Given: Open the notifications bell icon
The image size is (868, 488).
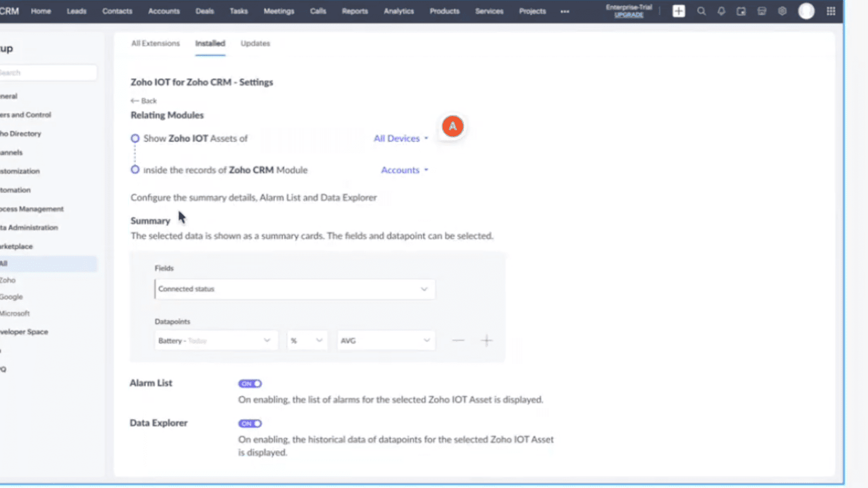Looking at the screenshot, I should tap(722, 11).
